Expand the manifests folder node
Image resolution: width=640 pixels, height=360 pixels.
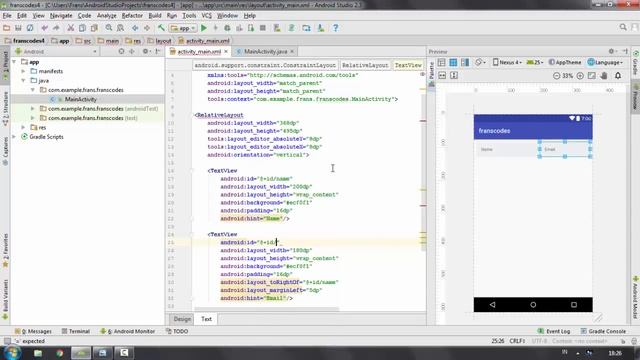[x=23, y=71]
